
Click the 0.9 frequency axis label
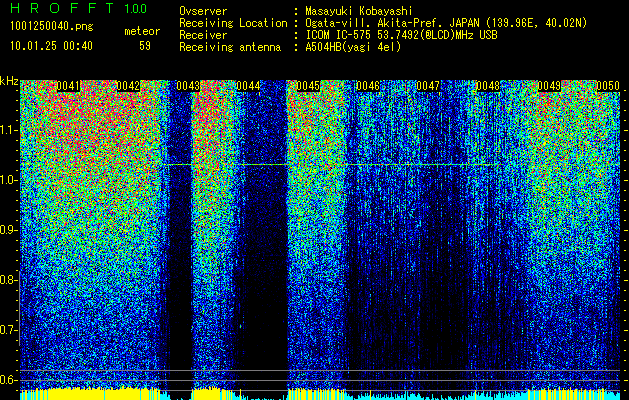coord(8,230)
